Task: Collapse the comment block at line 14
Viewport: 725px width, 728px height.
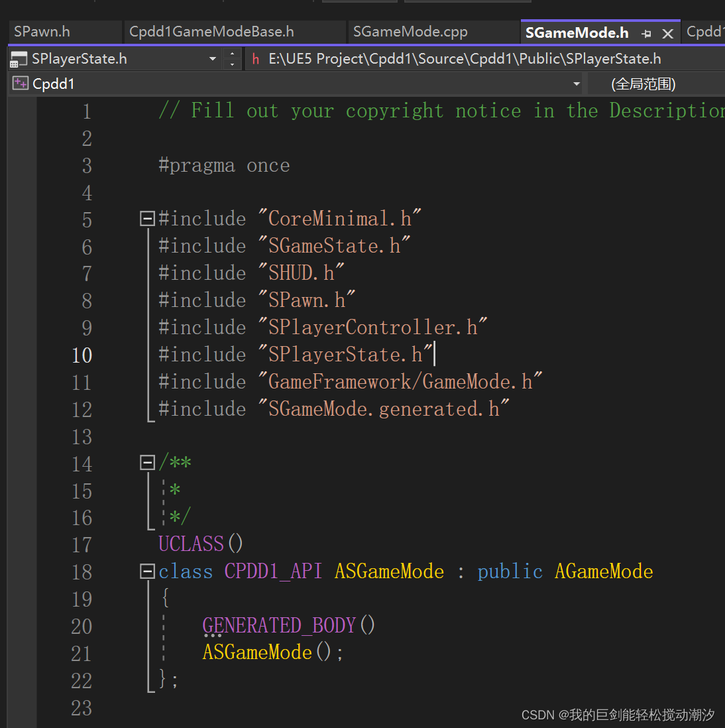Action: tap(146, 462)
